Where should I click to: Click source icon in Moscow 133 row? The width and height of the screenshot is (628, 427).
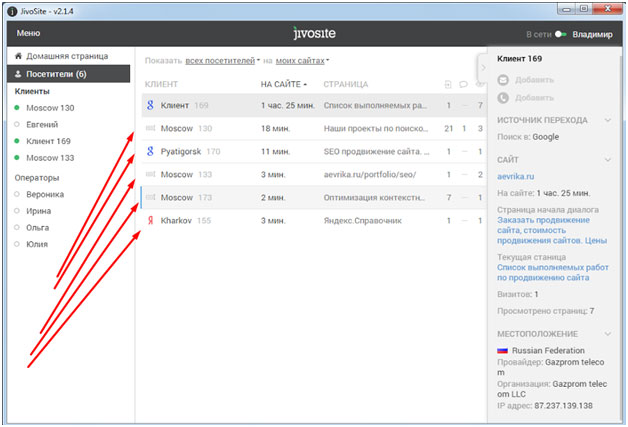tap(150, 174)
